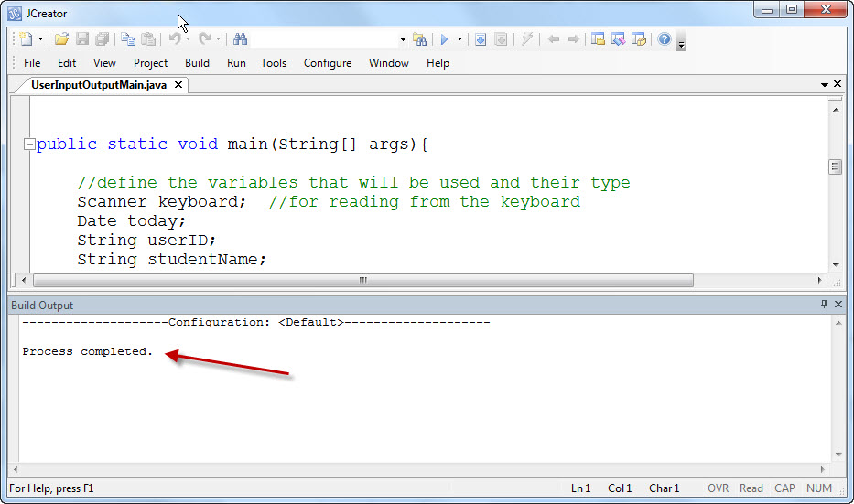Open the Run menu

(236, 63)
